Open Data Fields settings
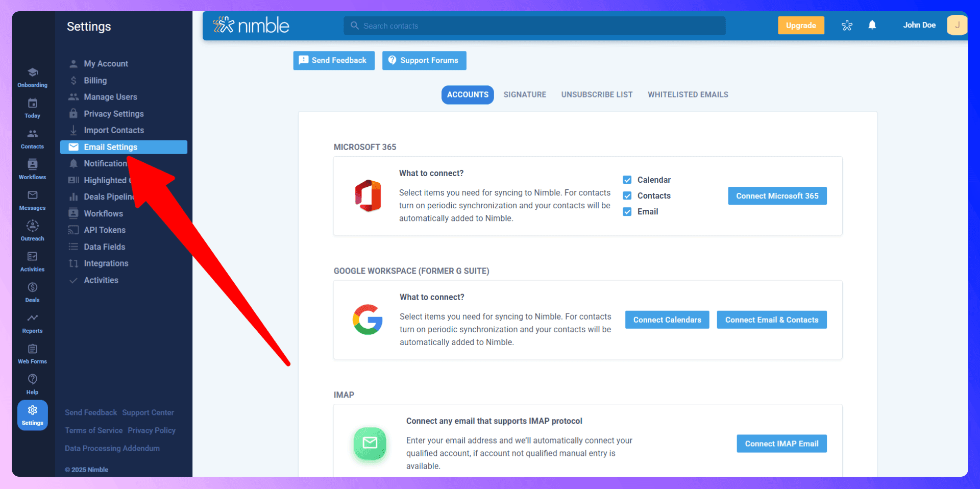980x489 pixels. coord(104,247)
